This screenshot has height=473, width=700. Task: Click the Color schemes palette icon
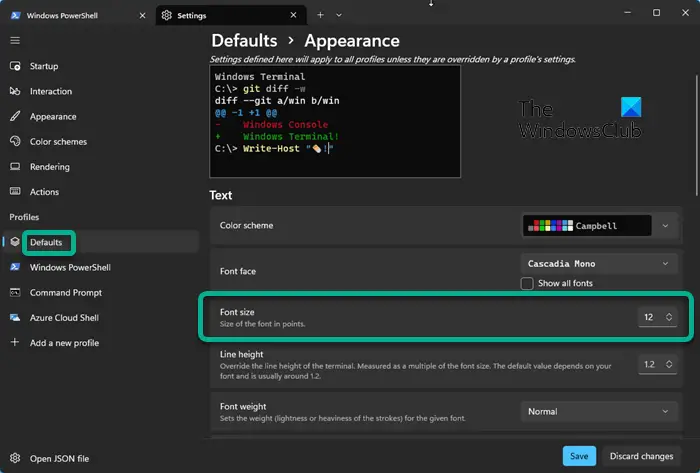tap(15, 141)
